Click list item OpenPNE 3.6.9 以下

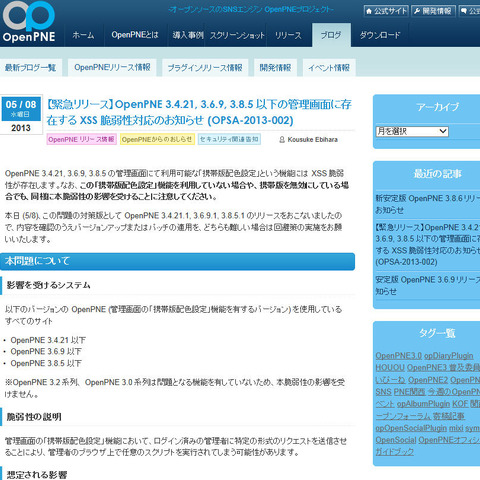(46, 352)
